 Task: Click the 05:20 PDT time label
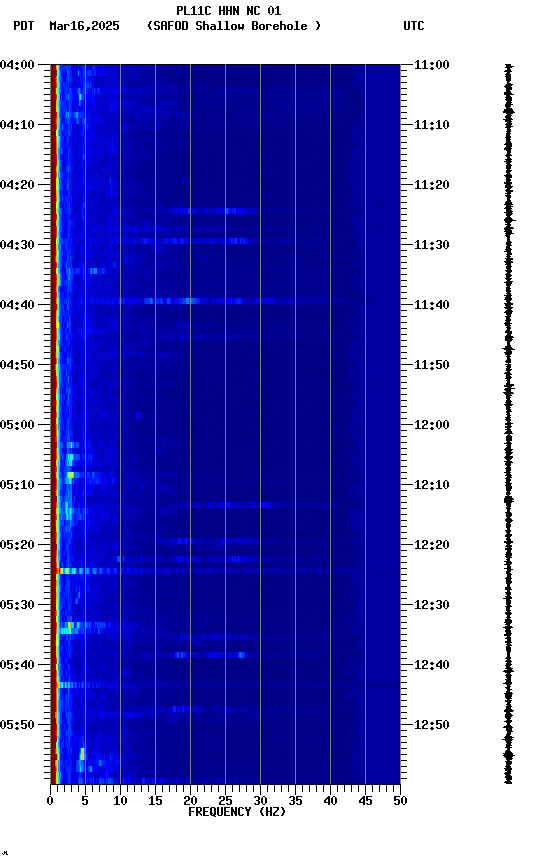click(17, 545)
